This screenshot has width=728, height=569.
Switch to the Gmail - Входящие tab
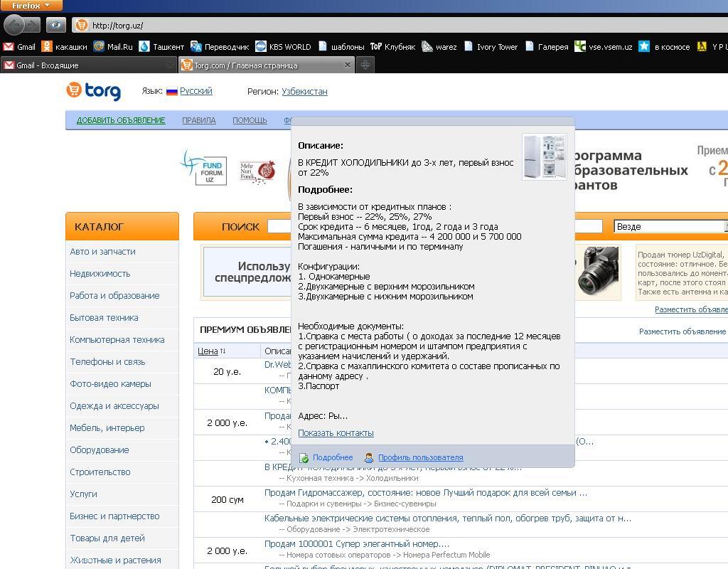coord(88,65)
